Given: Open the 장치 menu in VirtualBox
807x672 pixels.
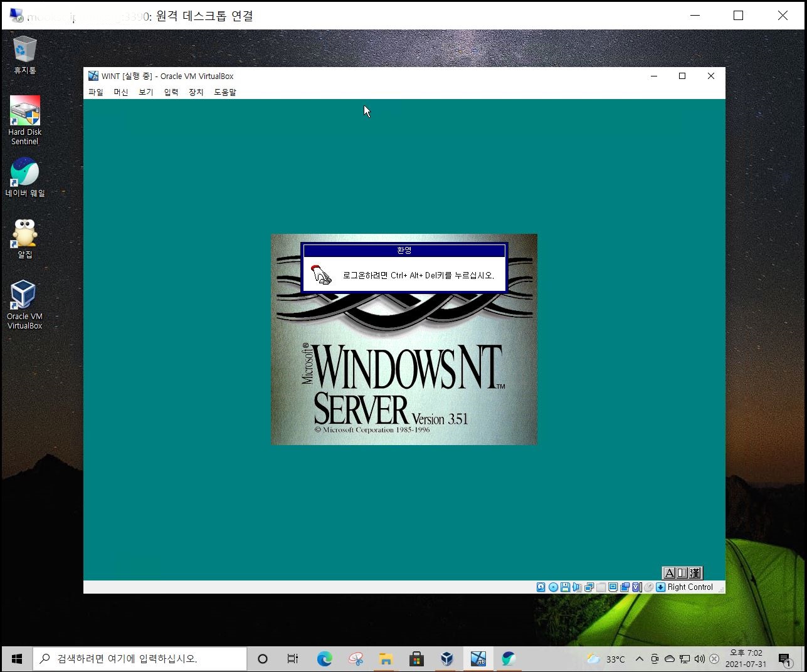Looking at the screenshot, I should [x=196, y=92].
